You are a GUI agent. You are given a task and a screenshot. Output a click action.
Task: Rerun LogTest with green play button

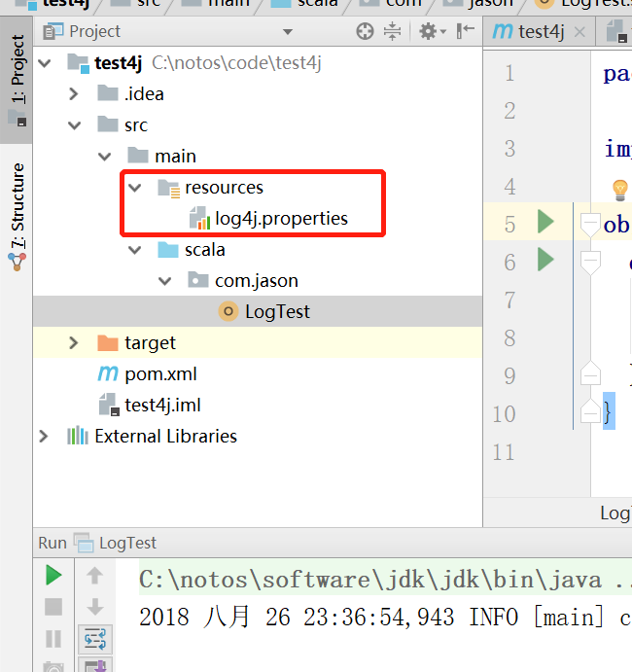[53, 576]
